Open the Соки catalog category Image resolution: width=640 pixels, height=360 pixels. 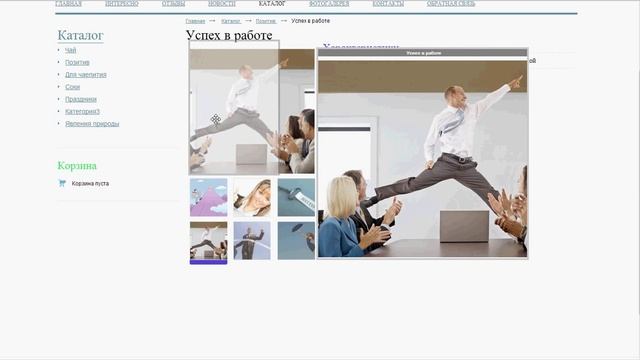point(72,87)
